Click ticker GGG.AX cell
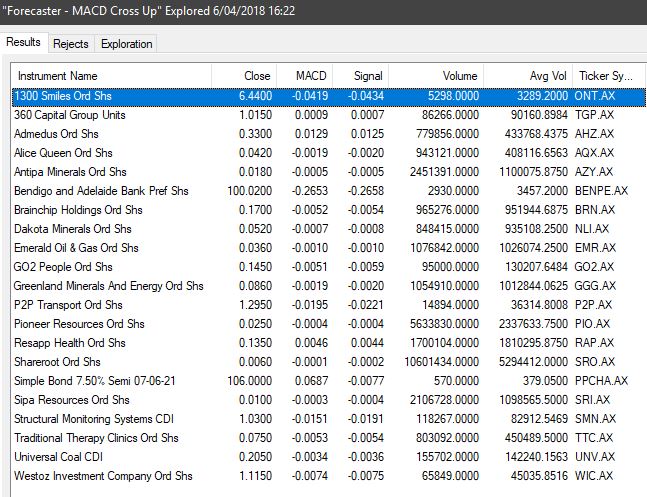 coord(595,286)
